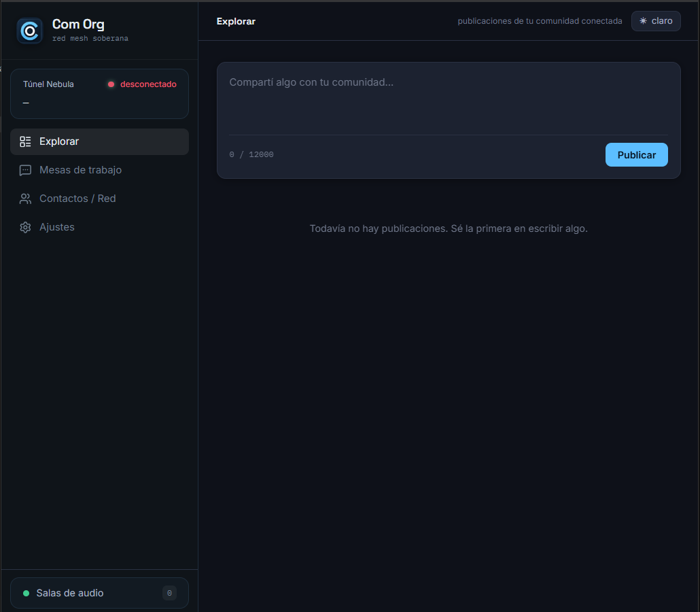The image size is (700, 612).
Task: Open the Salas de audio panel
Action: point(99,593)
